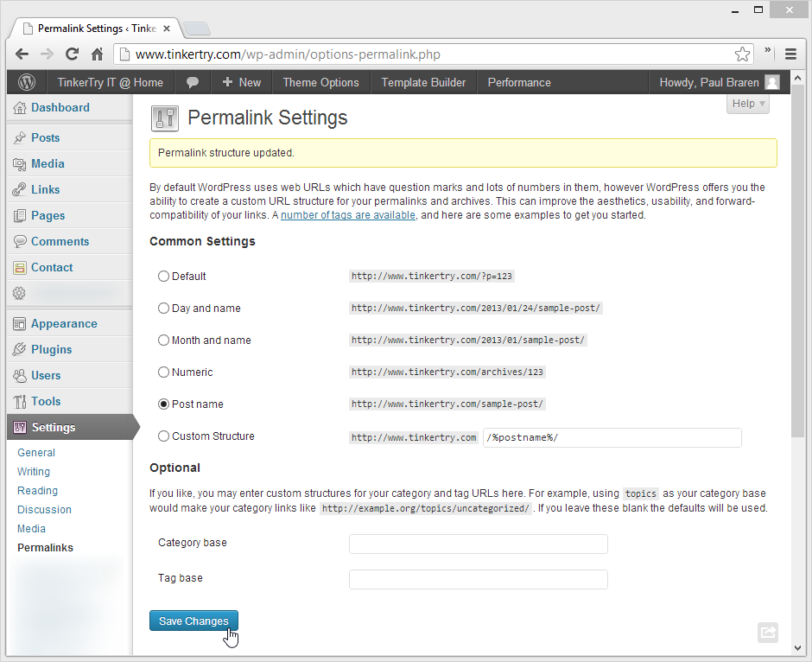Viewport: 812px width, 662px height.
Task: Click the Media sidebar icon
Action: click(20, 164)
